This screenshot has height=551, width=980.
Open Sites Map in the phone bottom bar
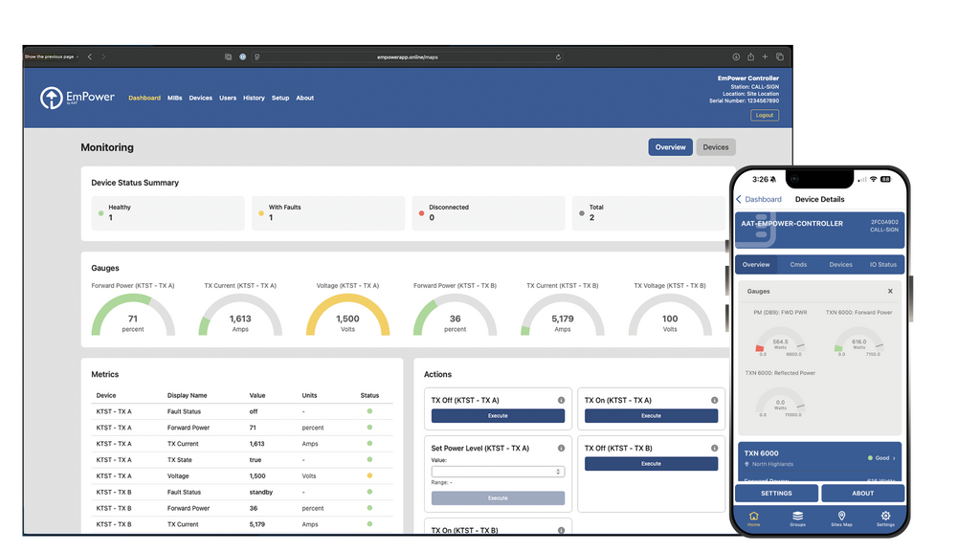841,518
